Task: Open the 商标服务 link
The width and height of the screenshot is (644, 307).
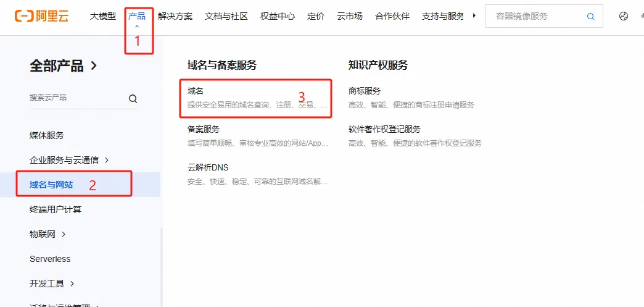Action: coord(365,91)
